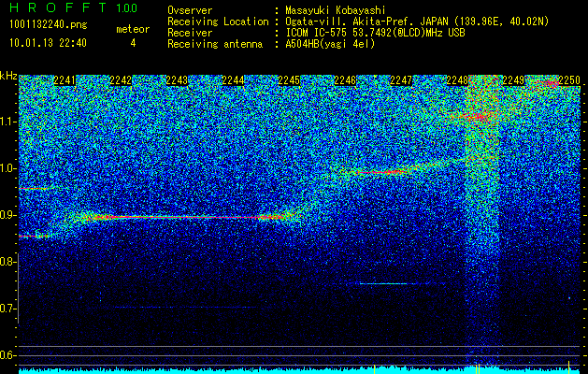Click the observer name Masayuki Kobayashi

point(336,10)
